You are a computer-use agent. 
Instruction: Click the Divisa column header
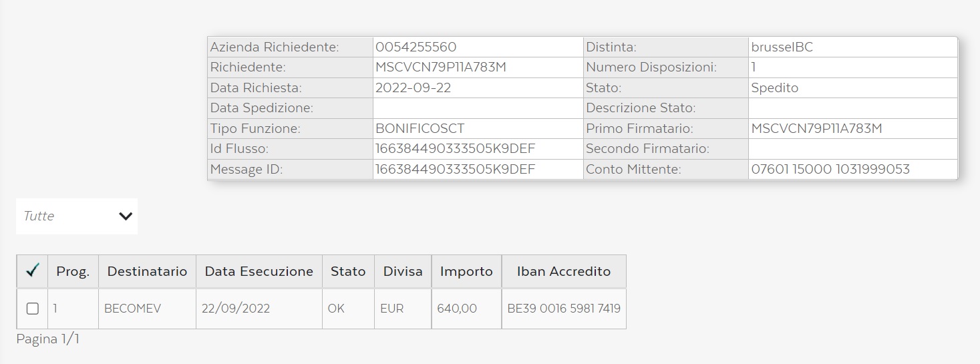point(403,272)
